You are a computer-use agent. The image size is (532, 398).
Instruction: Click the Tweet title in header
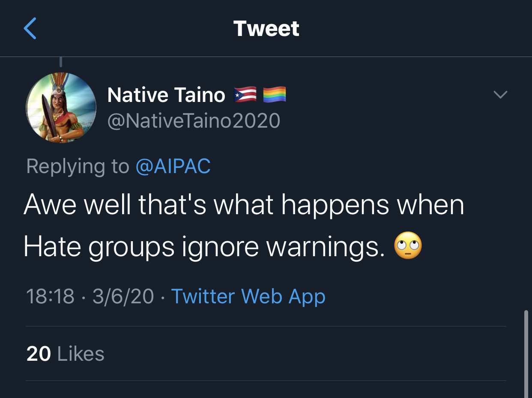point(266,29)
